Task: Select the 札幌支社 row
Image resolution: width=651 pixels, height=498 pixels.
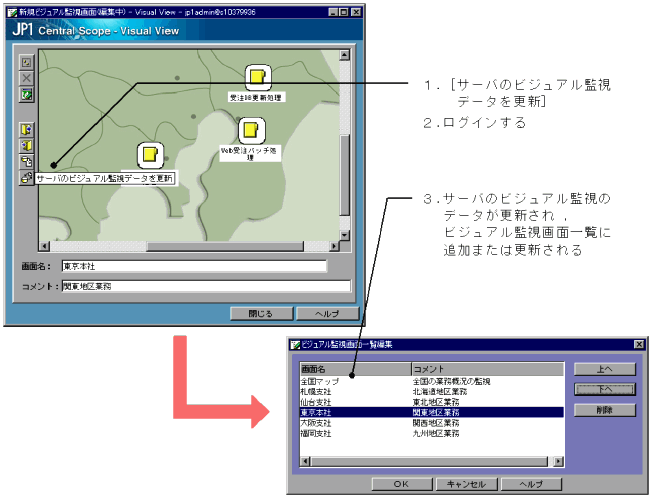Action: point(432,392)
